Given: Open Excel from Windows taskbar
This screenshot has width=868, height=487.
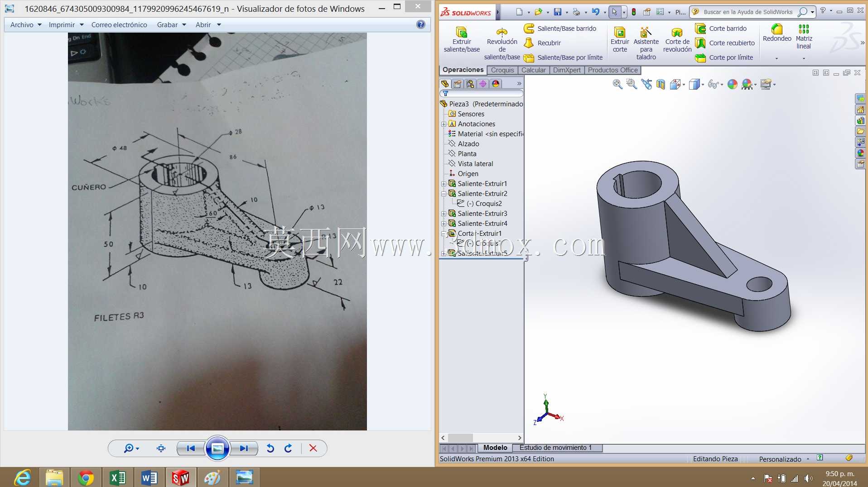Looking at the screenshot, I should coord(118,477).
